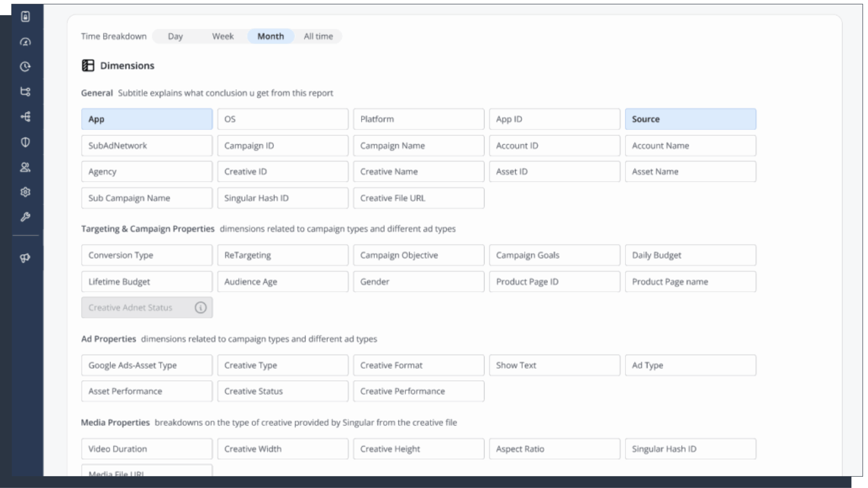868x488 pixels.
Task: Toggle the Account ID dimension
Action: click(555, 145)
